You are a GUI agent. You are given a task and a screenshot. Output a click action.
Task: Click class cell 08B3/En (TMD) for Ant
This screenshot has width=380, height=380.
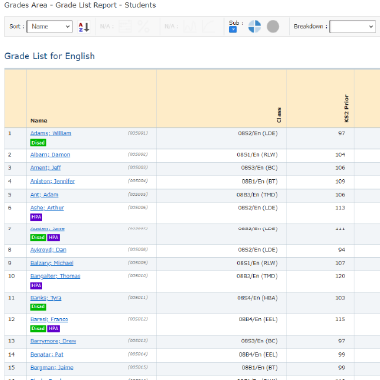click(x=257, y=195)
